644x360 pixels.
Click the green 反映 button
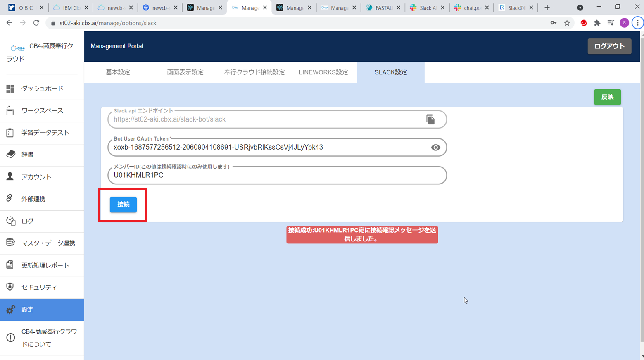tap(607, 97)
